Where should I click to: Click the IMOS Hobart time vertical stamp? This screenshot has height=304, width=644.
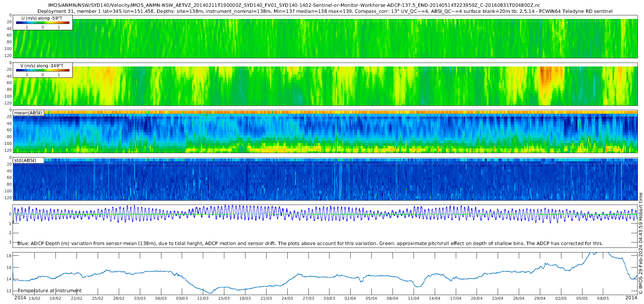tap(640, 243)
